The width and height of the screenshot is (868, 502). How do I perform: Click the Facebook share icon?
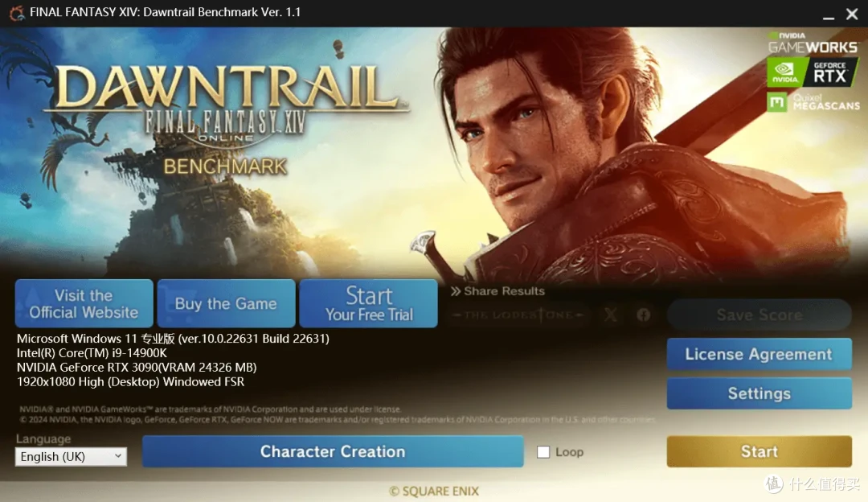point(643,315)
